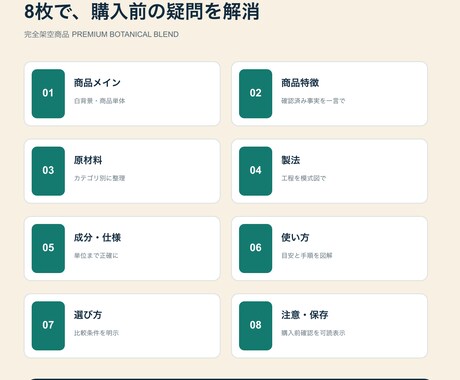
Task: Select the 注意・保存 card title
Action: [305, 315]
